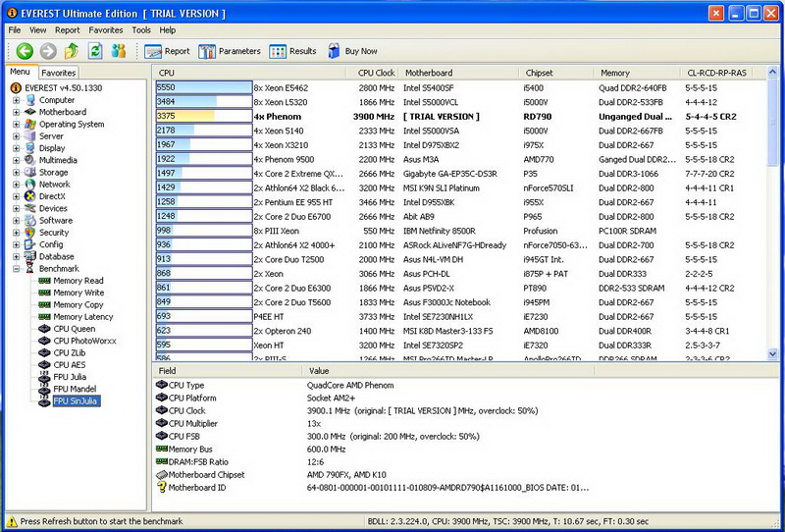Click the Storage drive icon in tree

click(x=30, y=173)
